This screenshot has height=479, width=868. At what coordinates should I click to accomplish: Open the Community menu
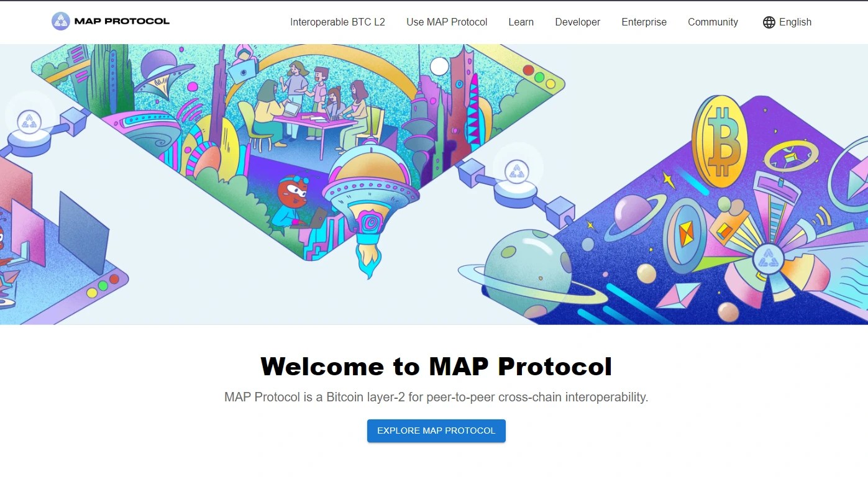pos(713,22)
